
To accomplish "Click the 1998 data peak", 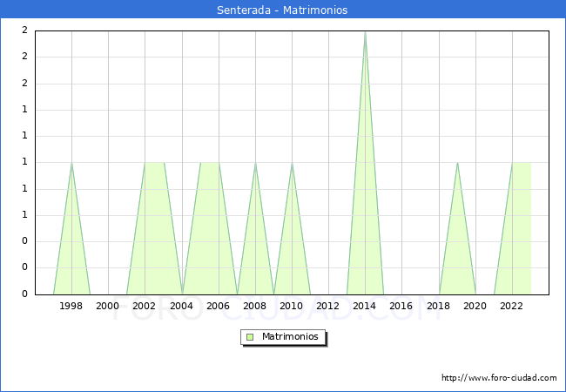I will (x=71, y=163).
